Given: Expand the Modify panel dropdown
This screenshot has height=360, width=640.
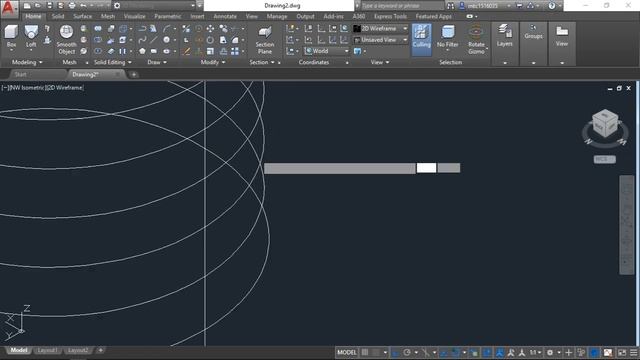Looking at the screenshot, I should (x=213, y=62).
